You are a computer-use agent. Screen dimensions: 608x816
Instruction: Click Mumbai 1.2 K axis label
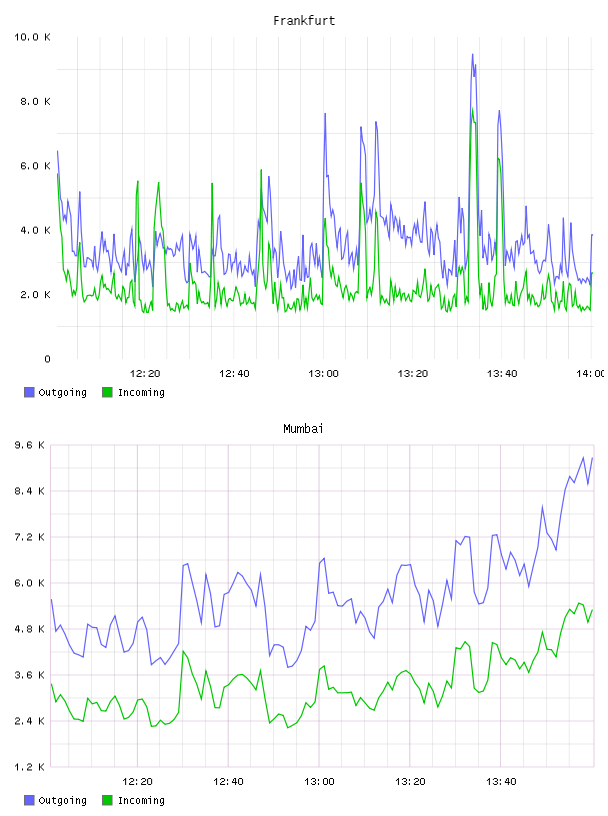coord(30,767)
